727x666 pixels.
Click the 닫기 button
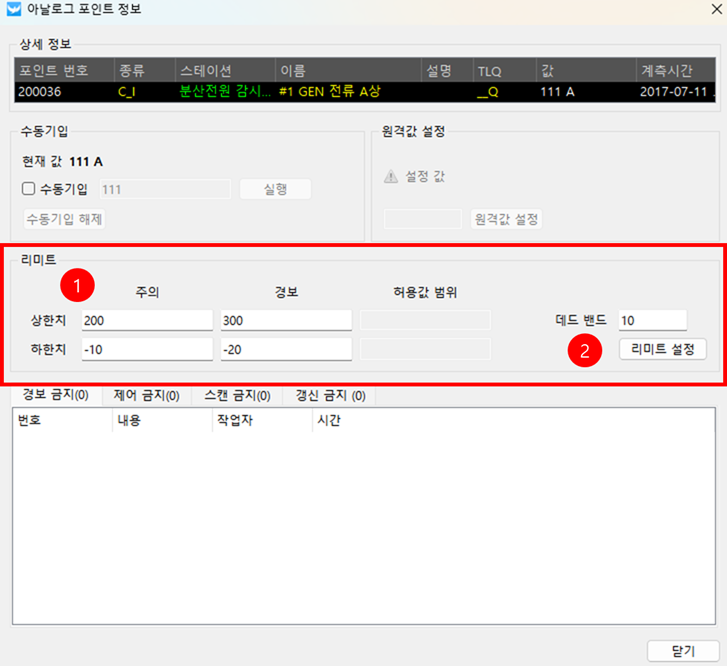pyautogui.click(x=683, y=651)
